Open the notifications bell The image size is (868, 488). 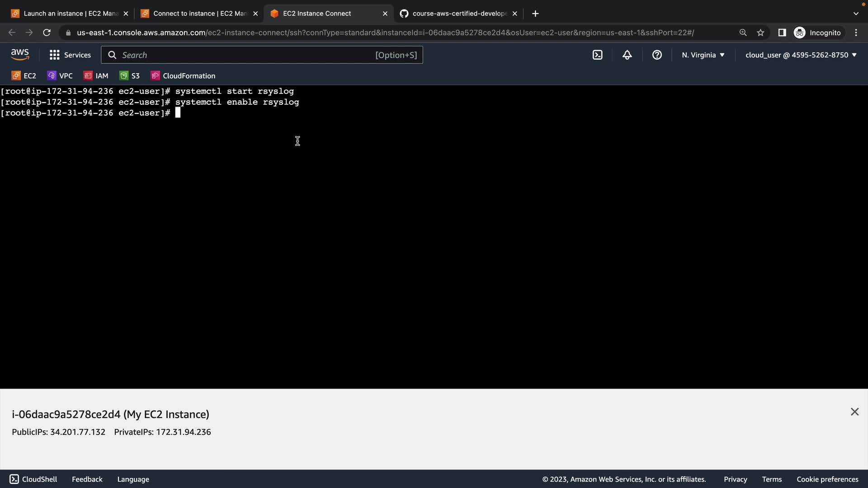(x=627, y=55)
